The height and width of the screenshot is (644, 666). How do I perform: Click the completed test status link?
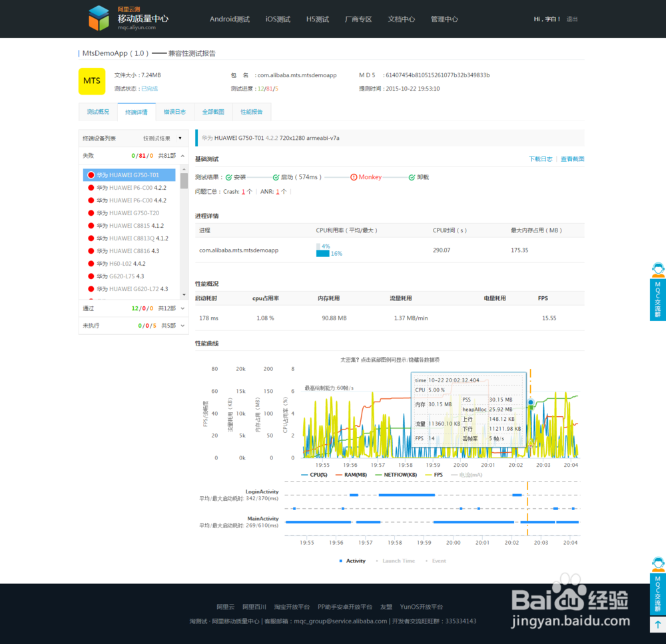point(149,89)
